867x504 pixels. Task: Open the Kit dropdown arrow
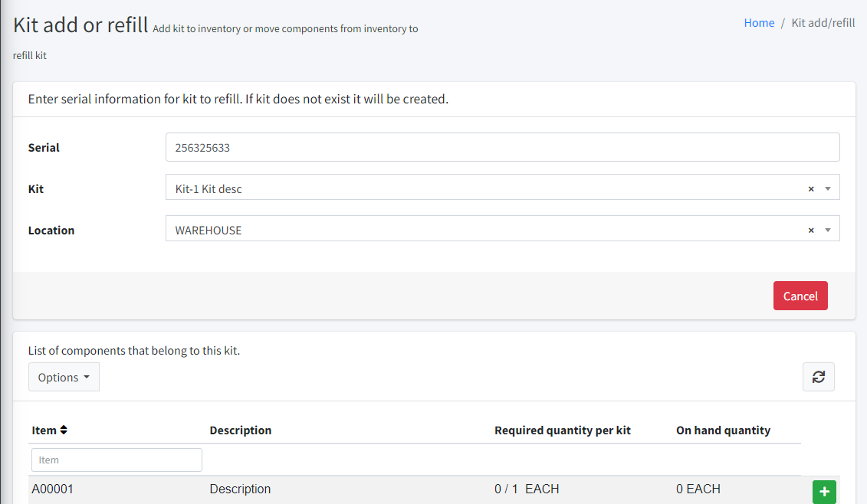tap(828, 188)
